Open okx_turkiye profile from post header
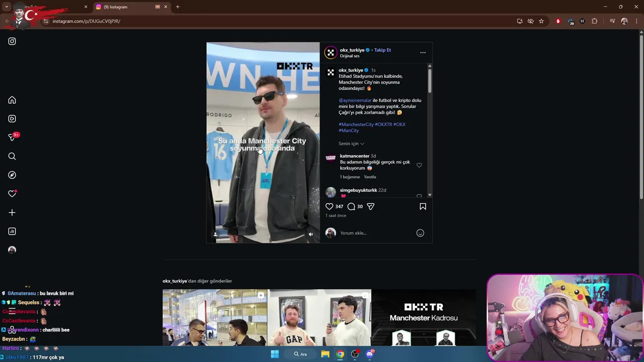The width and height of the screenshot is (644, 362). tap(352, 50)
